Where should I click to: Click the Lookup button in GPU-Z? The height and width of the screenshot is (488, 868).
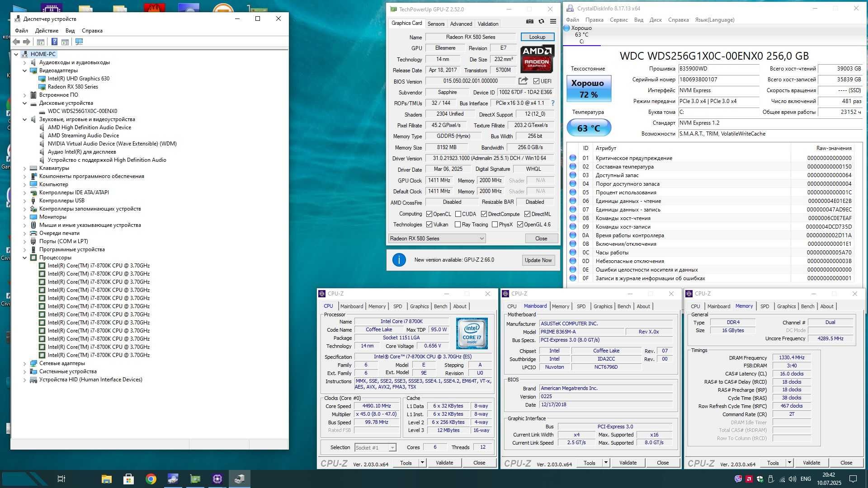537,37
